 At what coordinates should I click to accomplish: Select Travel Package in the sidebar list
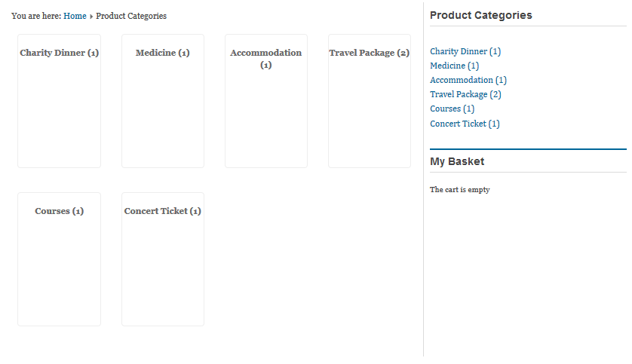pos(459,94)
